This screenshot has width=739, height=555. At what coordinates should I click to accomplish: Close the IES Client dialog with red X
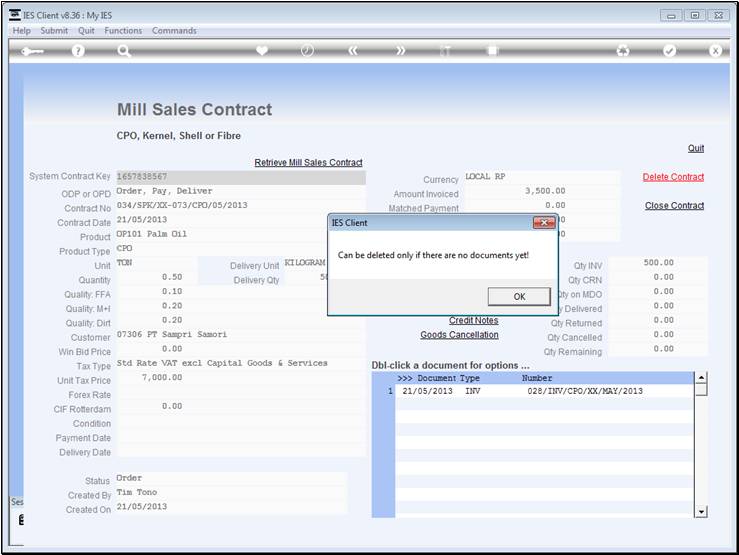click(x=544, y=222)
